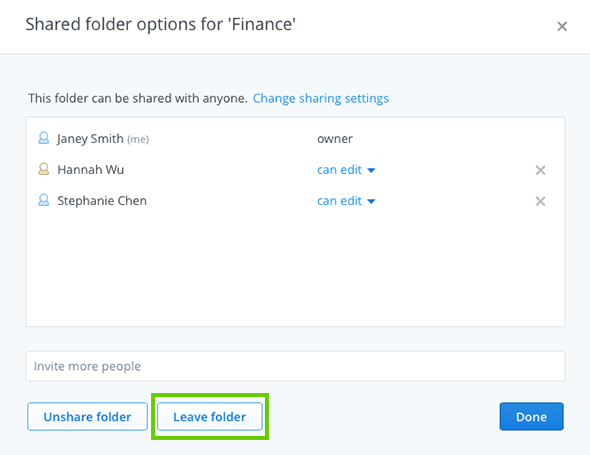The height and width of the screenshot is (455, 590).
Task: Select the Hannah Wu name
Action: click(90, 170)
